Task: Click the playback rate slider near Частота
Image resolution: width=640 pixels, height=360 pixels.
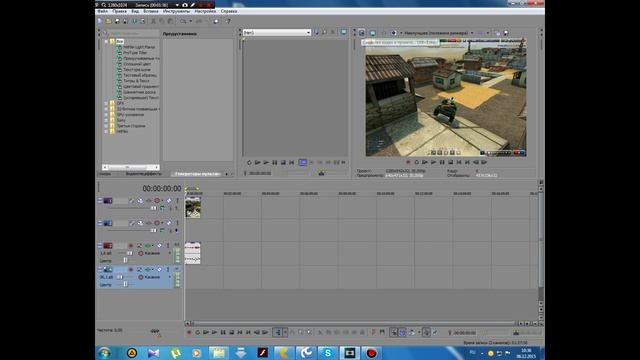Action: [x=155, y=331]
